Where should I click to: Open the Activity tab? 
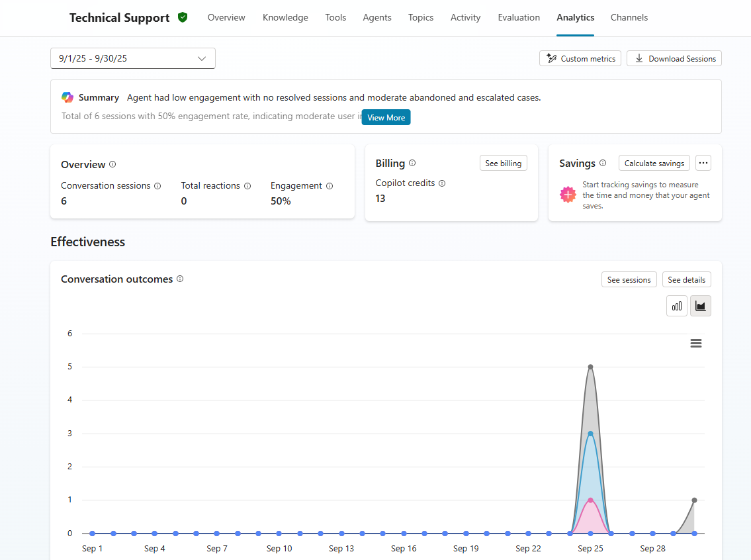466,18
